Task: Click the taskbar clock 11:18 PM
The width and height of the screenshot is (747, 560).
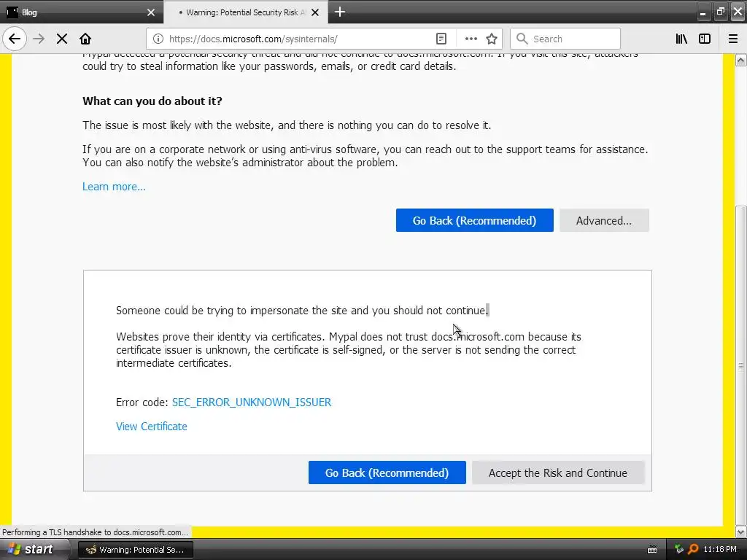Action: click(x=720, y=550)
